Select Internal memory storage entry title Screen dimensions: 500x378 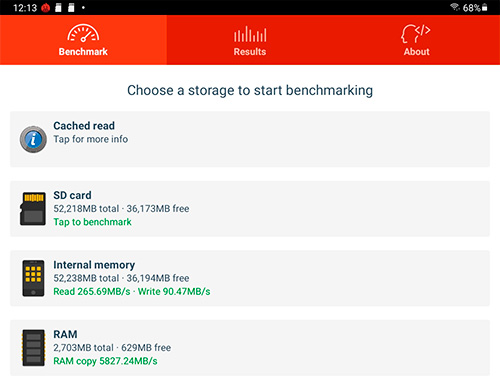[x=94, y=265]
